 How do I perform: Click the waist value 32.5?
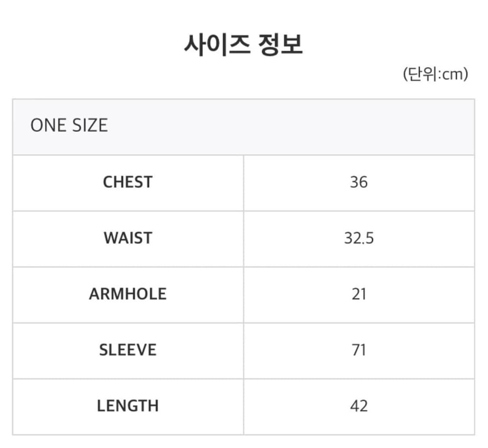(x=359, y=238)
